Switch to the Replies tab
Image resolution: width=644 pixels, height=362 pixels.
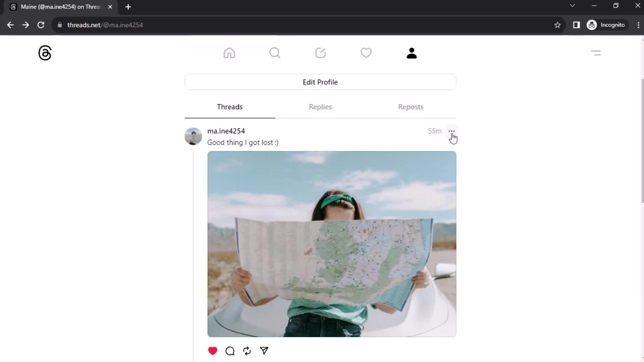pos(320,107)
